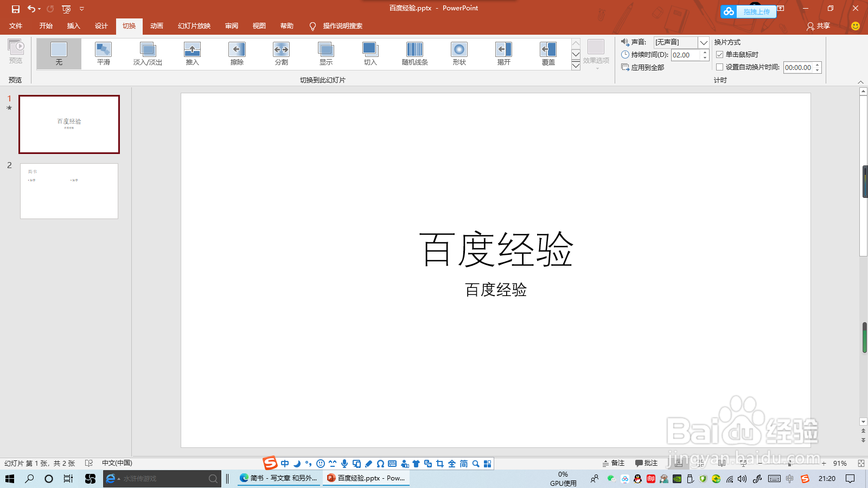Apply the 平滑 (Morph) transition
Screen dimensions: 868x488
pos(103,54)
